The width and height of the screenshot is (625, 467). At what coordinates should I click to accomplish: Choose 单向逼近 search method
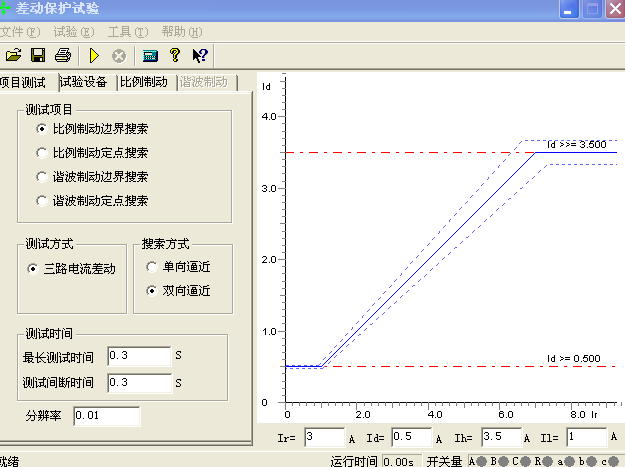tap(151, 267)
